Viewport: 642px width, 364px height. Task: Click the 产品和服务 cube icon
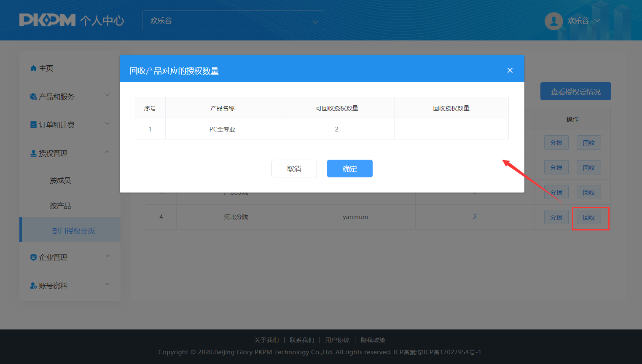click(33, 96)
